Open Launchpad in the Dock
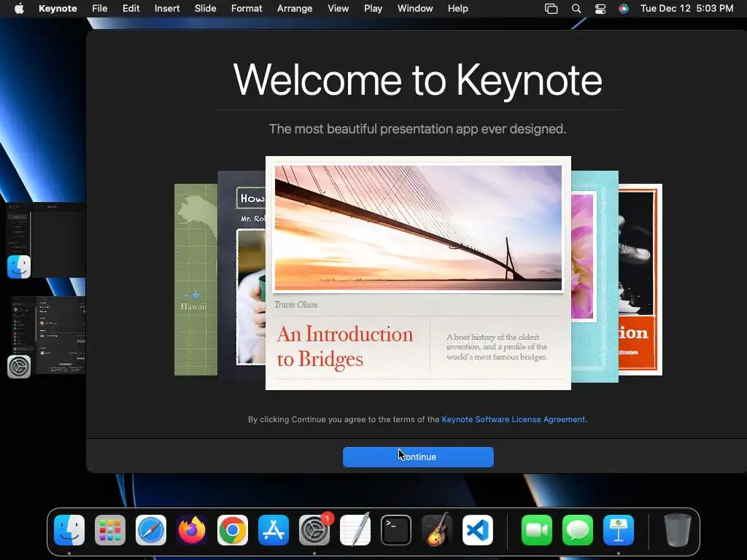 110,530
